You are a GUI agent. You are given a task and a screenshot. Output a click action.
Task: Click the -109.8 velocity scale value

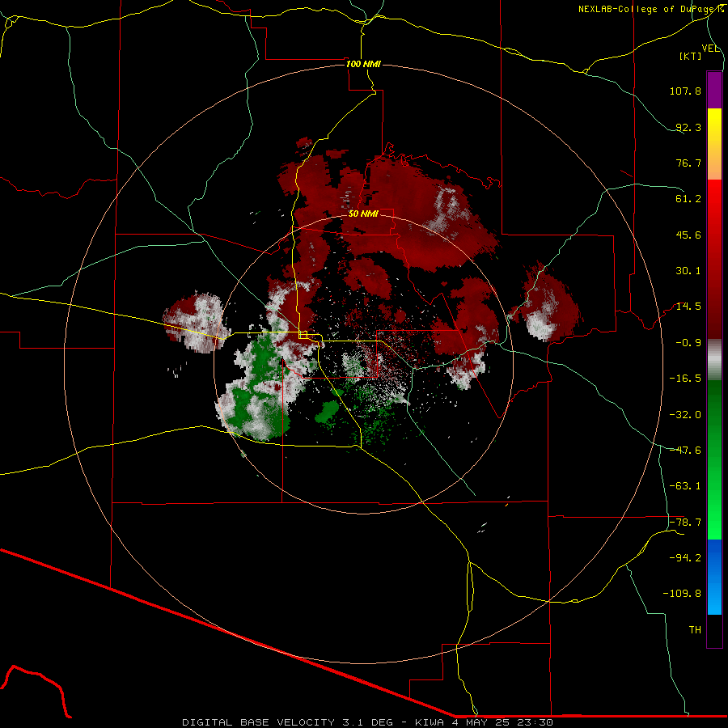(682, 594)
